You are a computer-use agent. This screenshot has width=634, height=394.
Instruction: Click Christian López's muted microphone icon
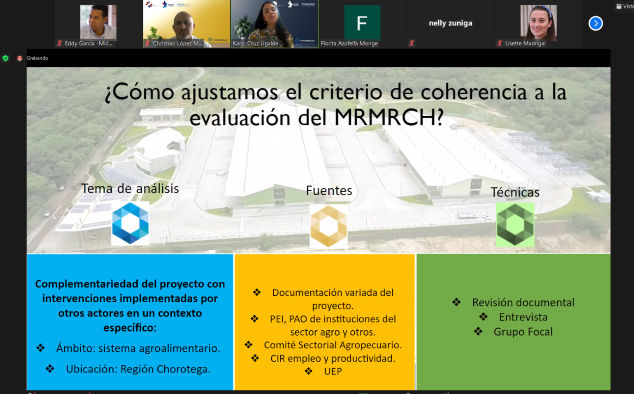tap(148, 43)
